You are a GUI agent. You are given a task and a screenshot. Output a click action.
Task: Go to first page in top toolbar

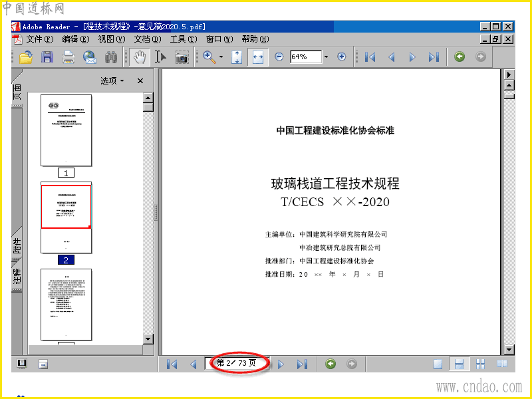(370, 57)
